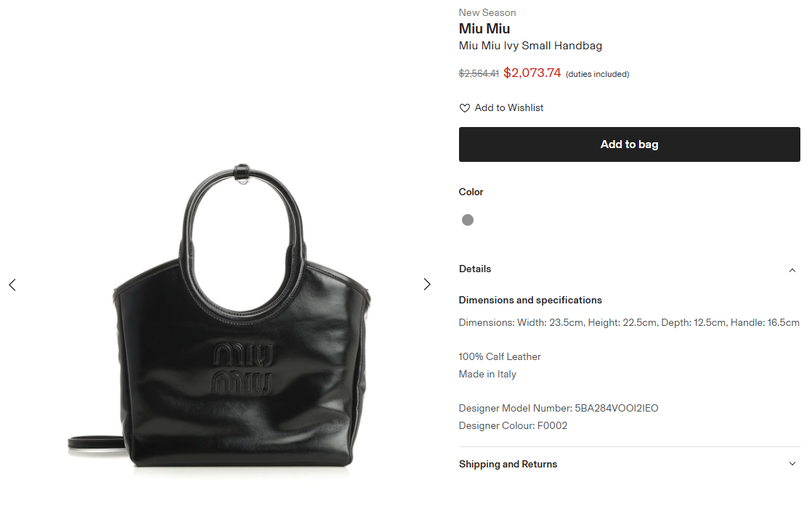
Task: Select the grey color swatch
Action: coord(468,220)
